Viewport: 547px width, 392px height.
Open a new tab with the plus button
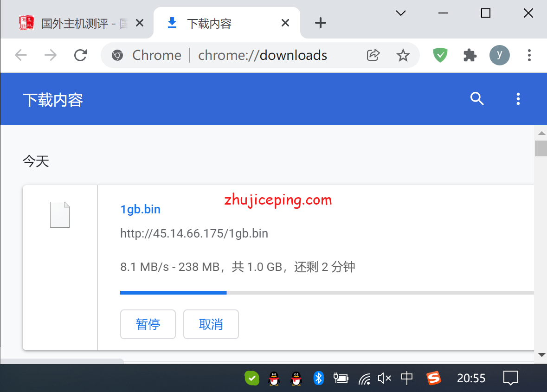(x=320, y=23)
